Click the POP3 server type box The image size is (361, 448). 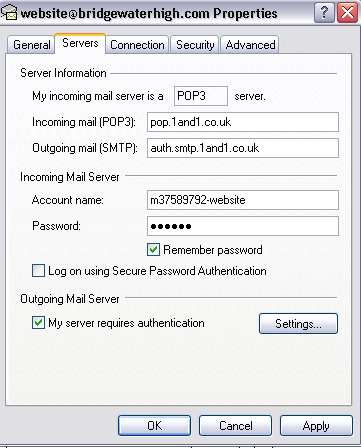click(201, 96)
